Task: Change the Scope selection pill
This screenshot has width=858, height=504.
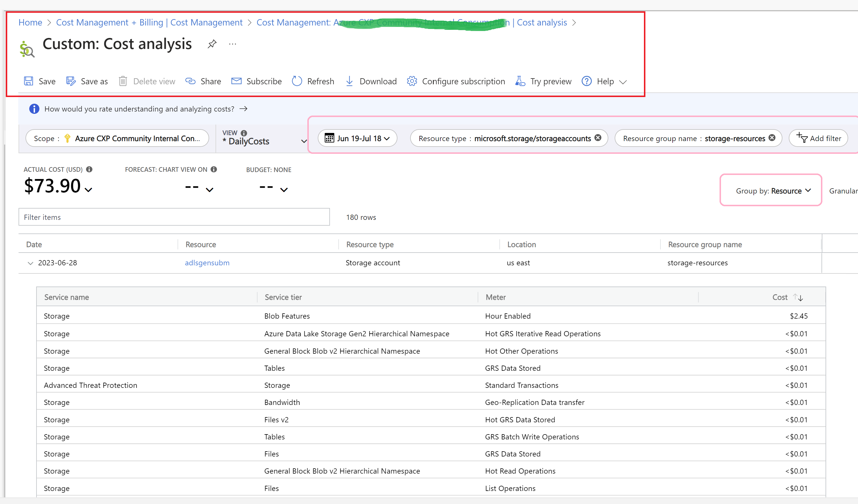Action: [x=117, y=138]
